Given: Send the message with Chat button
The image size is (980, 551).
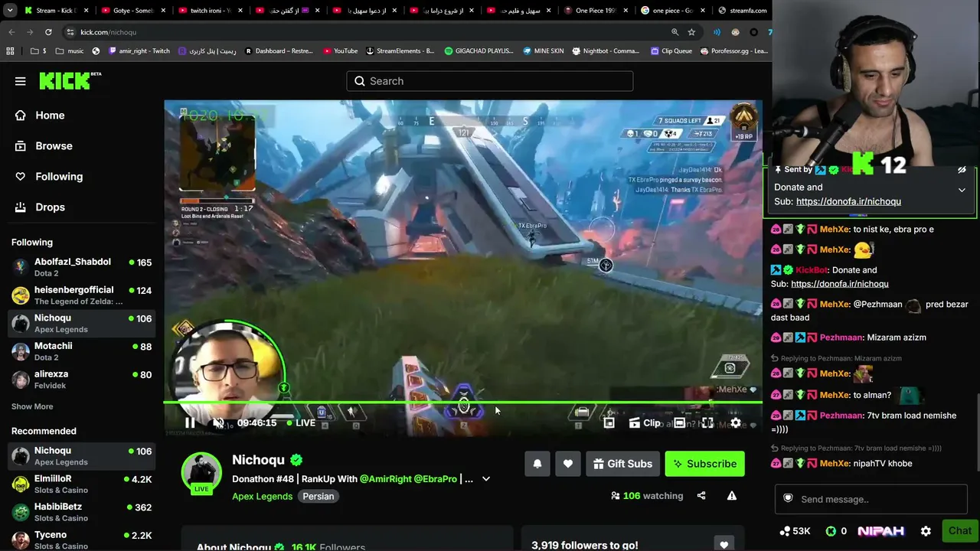Looking at the screenshot, I should click(x=959, y=531).
